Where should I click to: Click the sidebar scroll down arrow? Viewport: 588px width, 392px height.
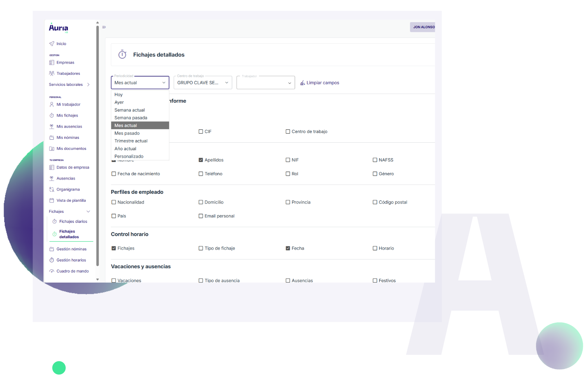coord(98,279)
